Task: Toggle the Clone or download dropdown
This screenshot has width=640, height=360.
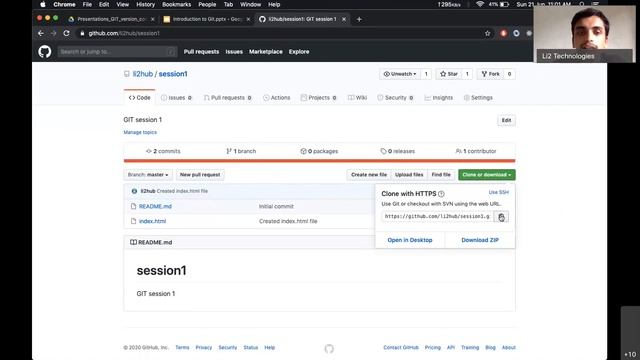Action: point(487,175)
